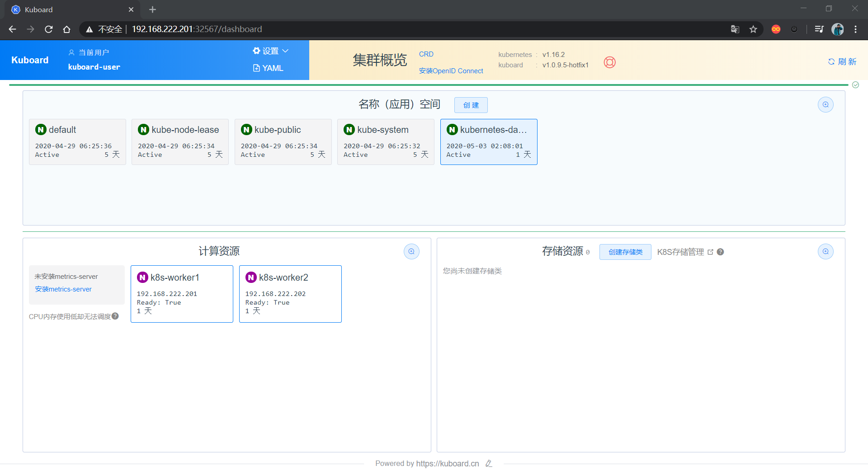Go to the browser home page
This screenshot has height=470, width=868.
pos(66,29)
